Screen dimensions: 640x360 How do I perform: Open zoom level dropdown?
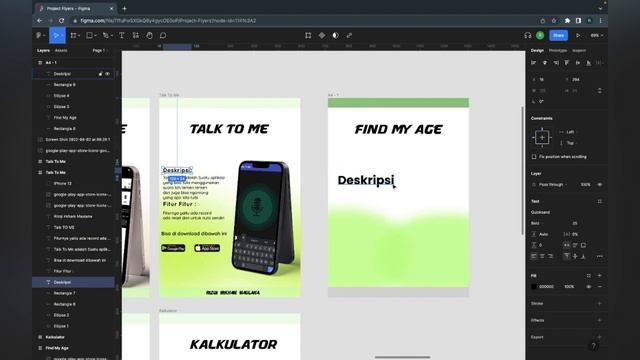[x=596, y=36]
